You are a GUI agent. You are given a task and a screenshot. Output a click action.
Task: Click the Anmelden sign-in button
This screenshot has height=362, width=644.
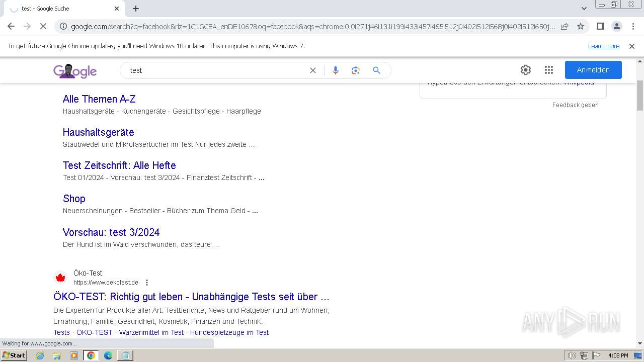593,70
